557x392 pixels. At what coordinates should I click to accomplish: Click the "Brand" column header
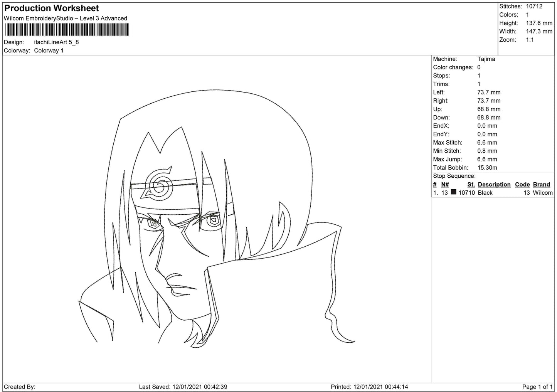tap(542, 185)
